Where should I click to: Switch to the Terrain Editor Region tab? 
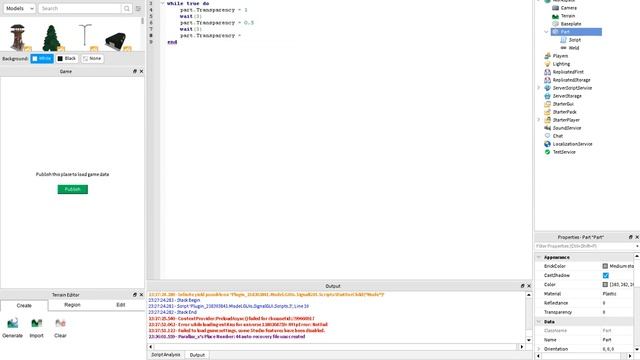tap(72, 305)
